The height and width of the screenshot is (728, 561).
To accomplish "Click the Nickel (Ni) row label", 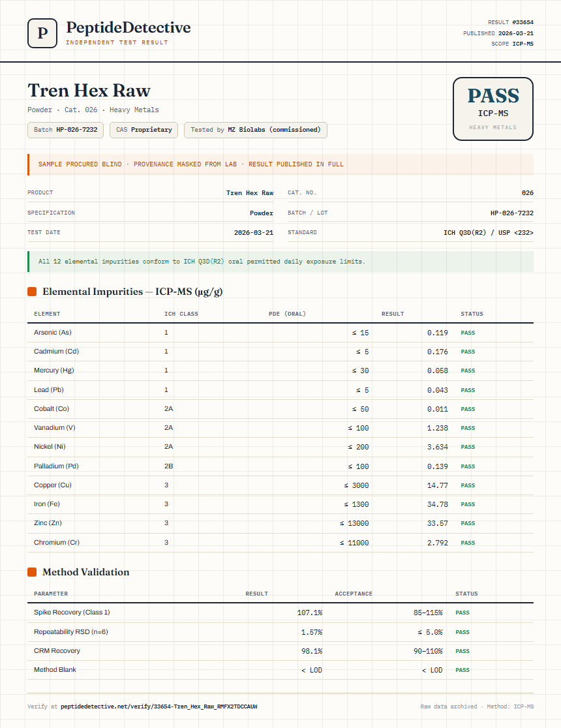I will click(50, 447).
